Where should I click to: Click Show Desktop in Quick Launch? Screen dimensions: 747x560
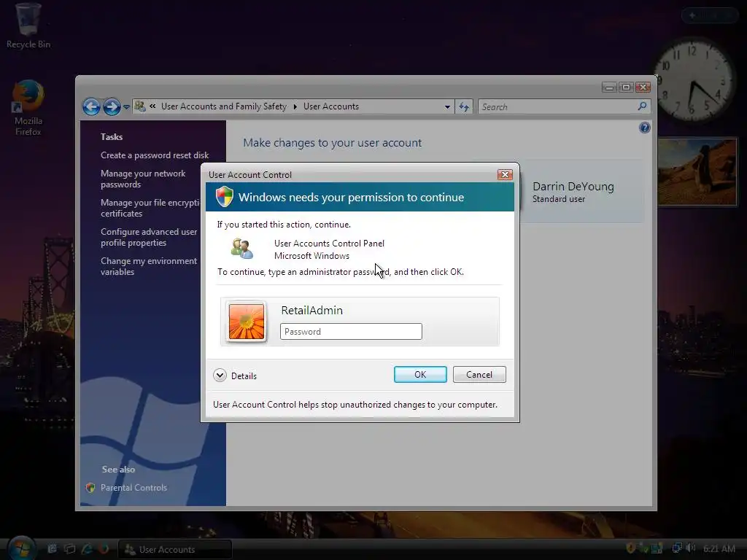52,549
